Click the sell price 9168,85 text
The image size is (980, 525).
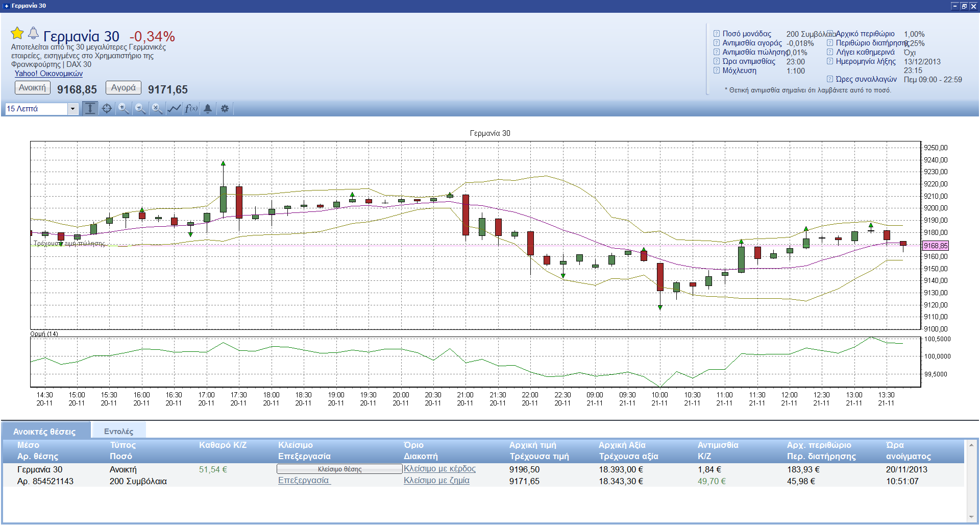pyautogui.click(x=77, y=89)
